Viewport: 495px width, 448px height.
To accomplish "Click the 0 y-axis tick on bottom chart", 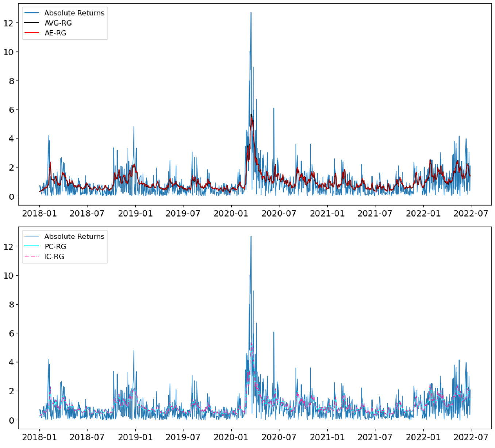I will click(x=11, y=420).
